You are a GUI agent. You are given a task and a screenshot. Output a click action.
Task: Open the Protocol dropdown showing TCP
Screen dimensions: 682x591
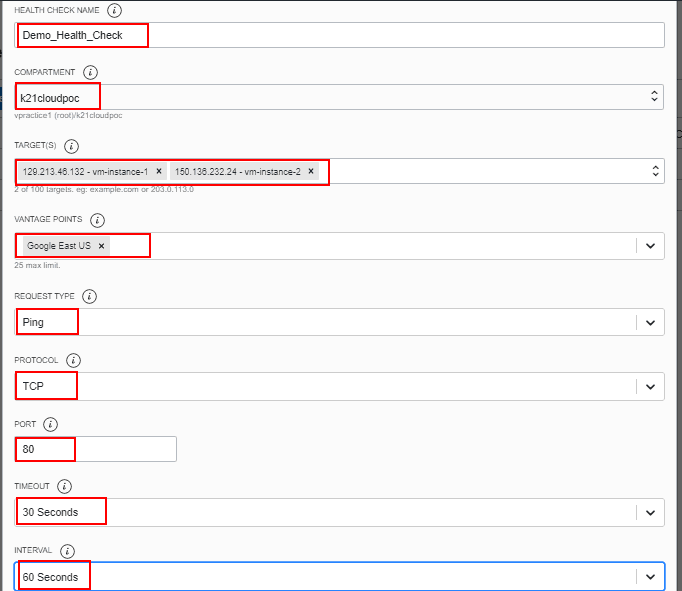click(x=650, y=386)
